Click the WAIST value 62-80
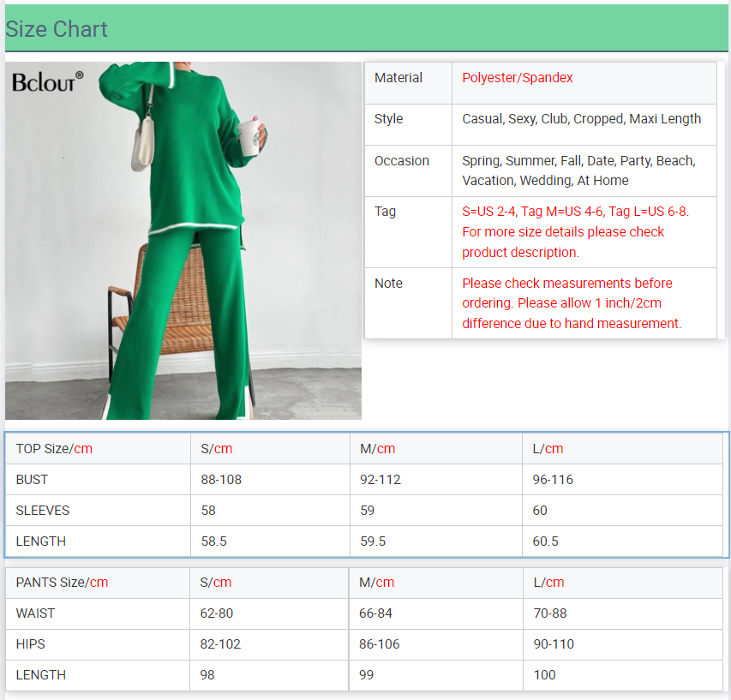Viewport: 731px width, 700px height. pos(217,613)
